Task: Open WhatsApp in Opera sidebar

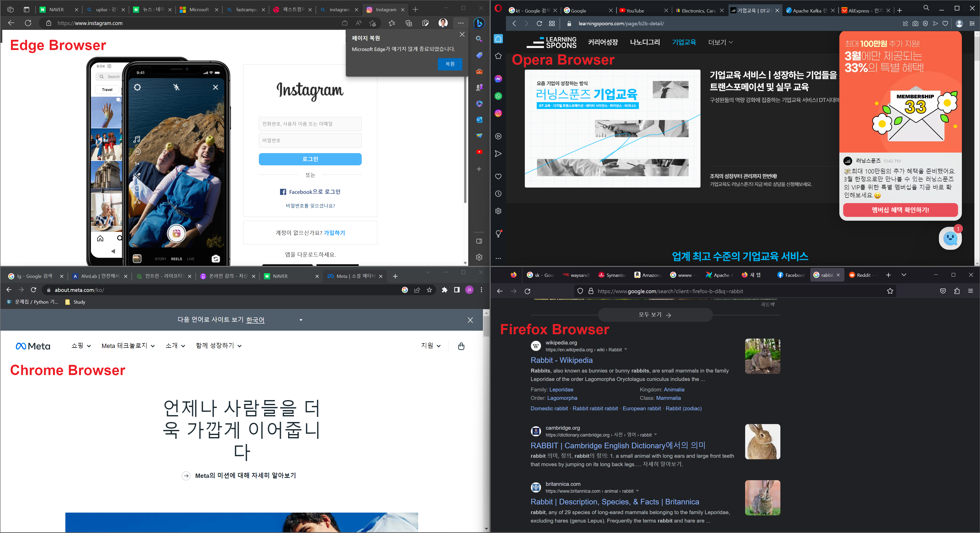Action: click(498, 96)
